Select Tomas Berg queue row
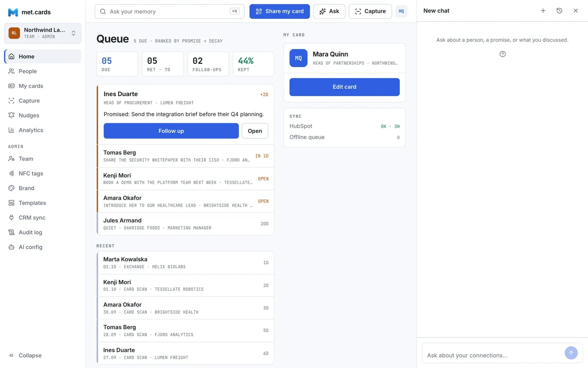Image resolution: width=588 pixels, height=368 pixels. click(186, 156)
